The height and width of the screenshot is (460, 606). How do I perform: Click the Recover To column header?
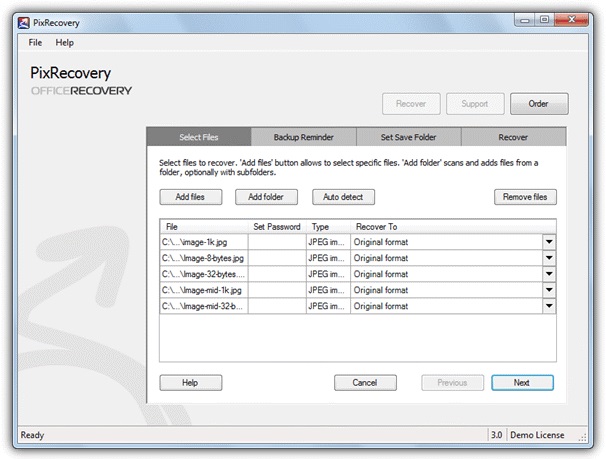pyautogui.click(x=453, y=227)
